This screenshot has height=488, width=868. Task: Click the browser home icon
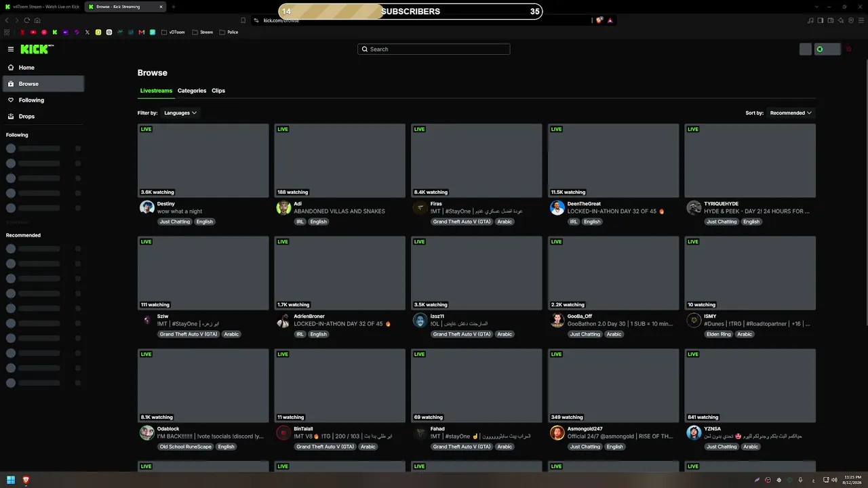tap(37, 20)
